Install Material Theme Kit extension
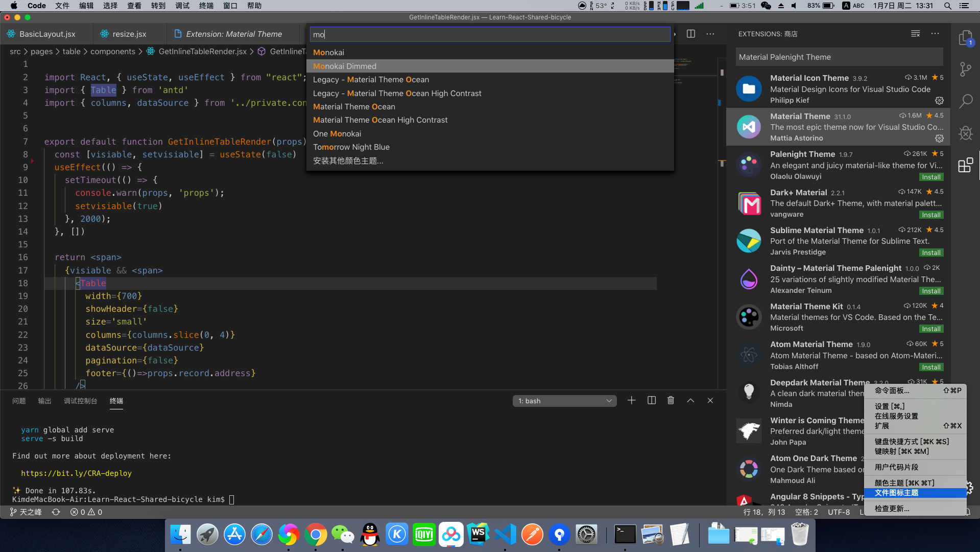 pyautogui.click(x=931, y=329)
